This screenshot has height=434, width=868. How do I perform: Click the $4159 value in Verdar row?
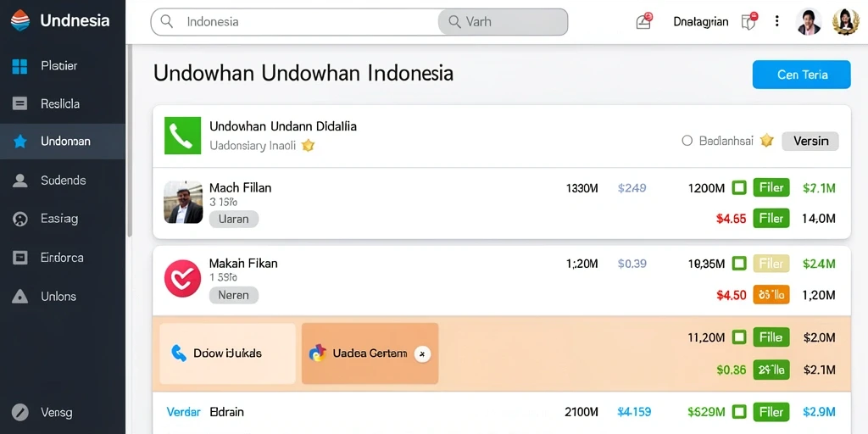(634, 412)
